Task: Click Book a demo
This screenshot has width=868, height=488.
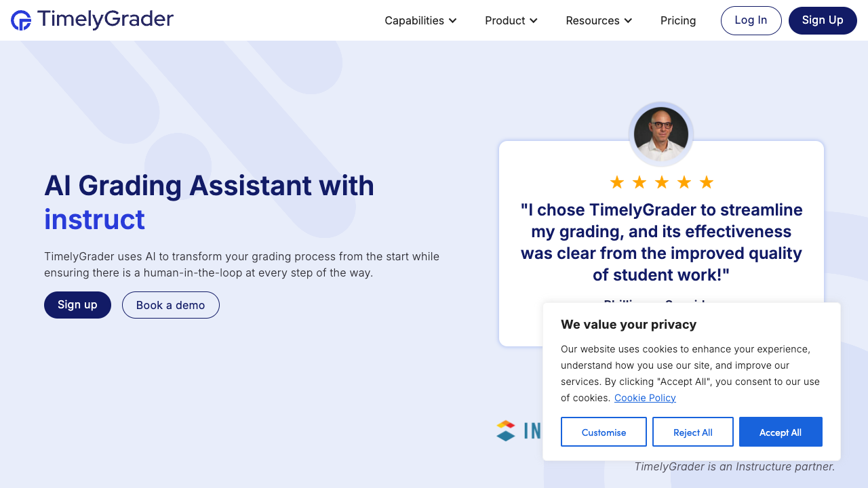Action: pos(170,305)
